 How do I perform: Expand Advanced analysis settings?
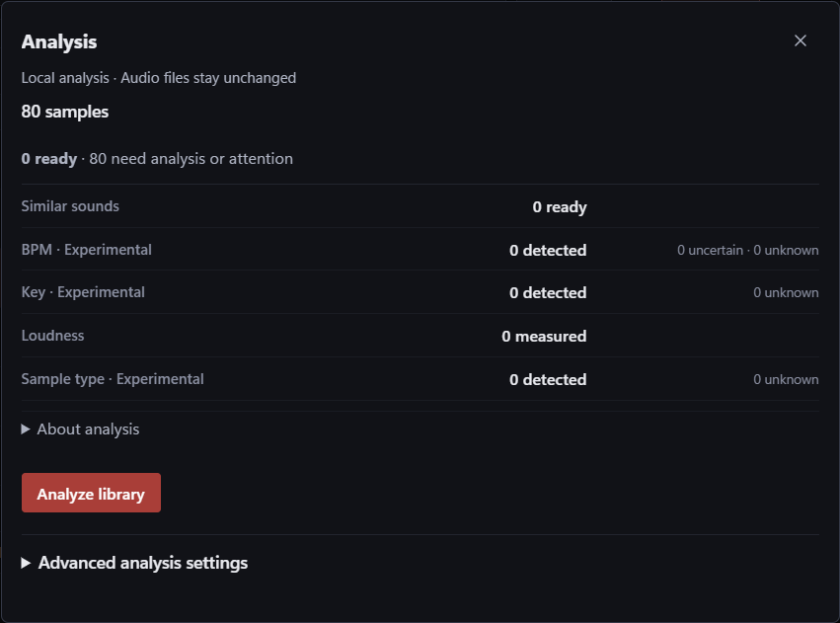pyautogui.click(x=134, y=563)
